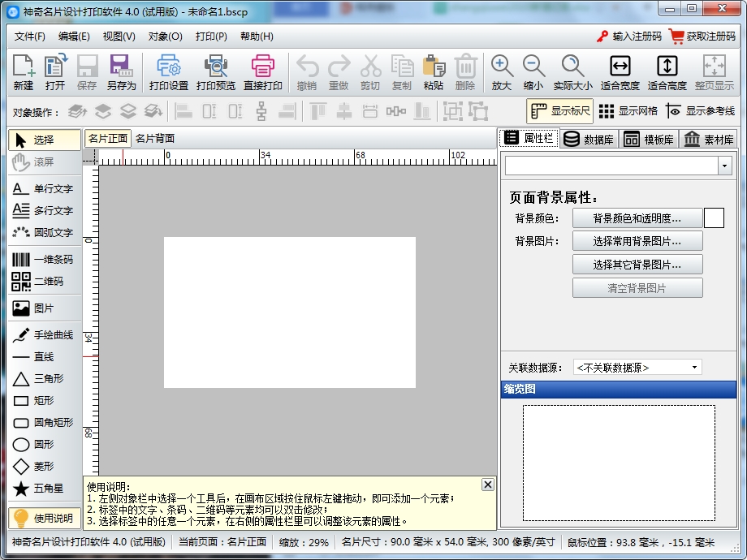Click the white background color swatch

click(714, 218)
